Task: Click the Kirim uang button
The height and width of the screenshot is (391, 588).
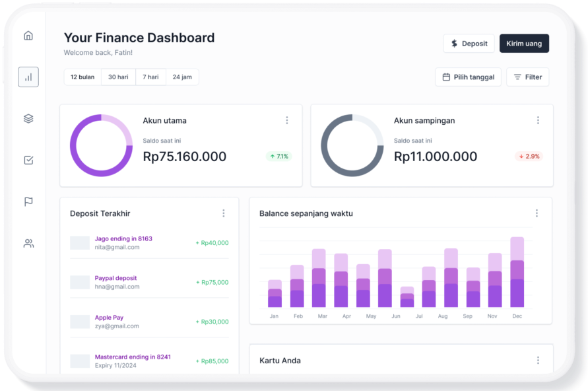Action: point(524,43)
